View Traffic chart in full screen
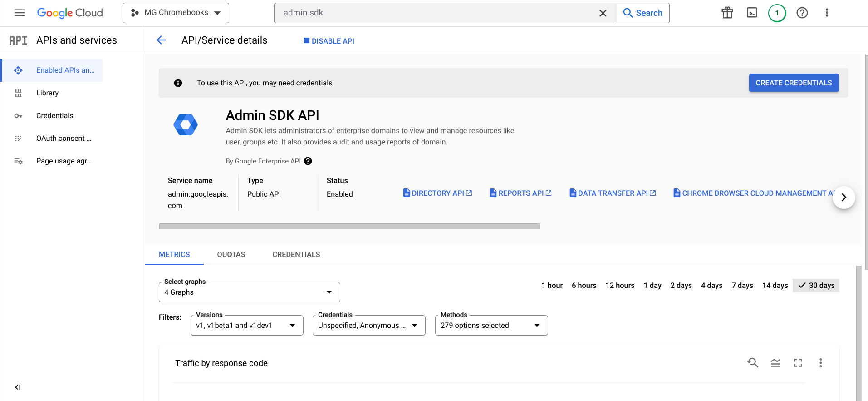 (798, 363)
